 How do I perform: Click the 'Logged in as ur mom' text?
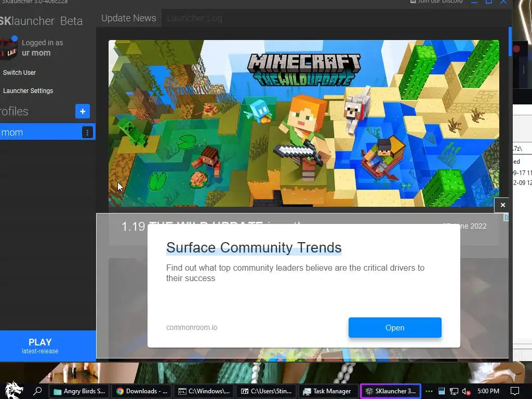(42, 48)
